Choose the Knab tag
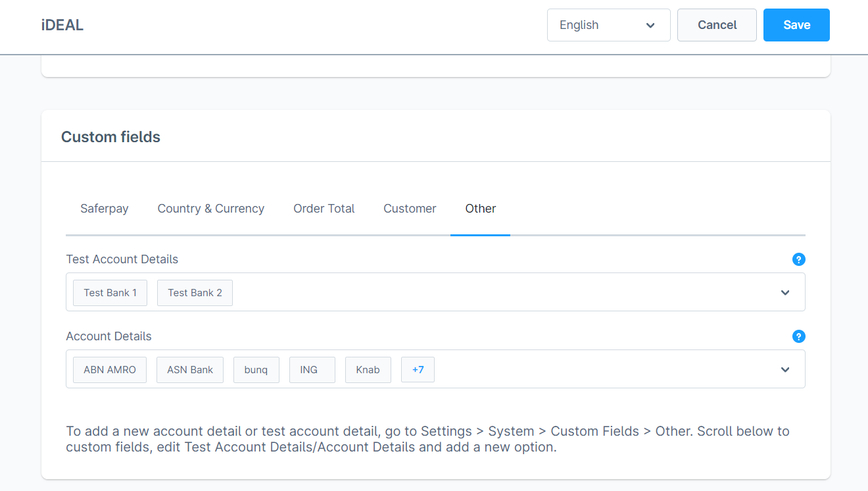 coord(368,370)
